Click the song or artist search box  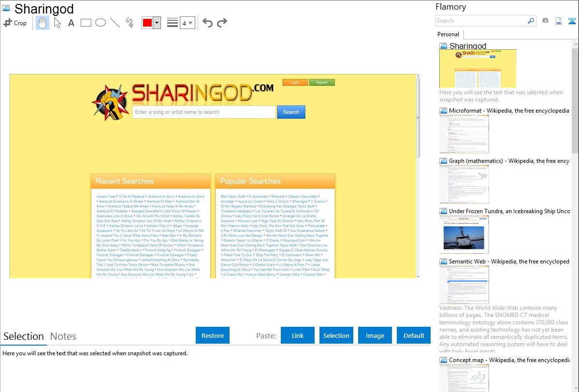[204, 112]
